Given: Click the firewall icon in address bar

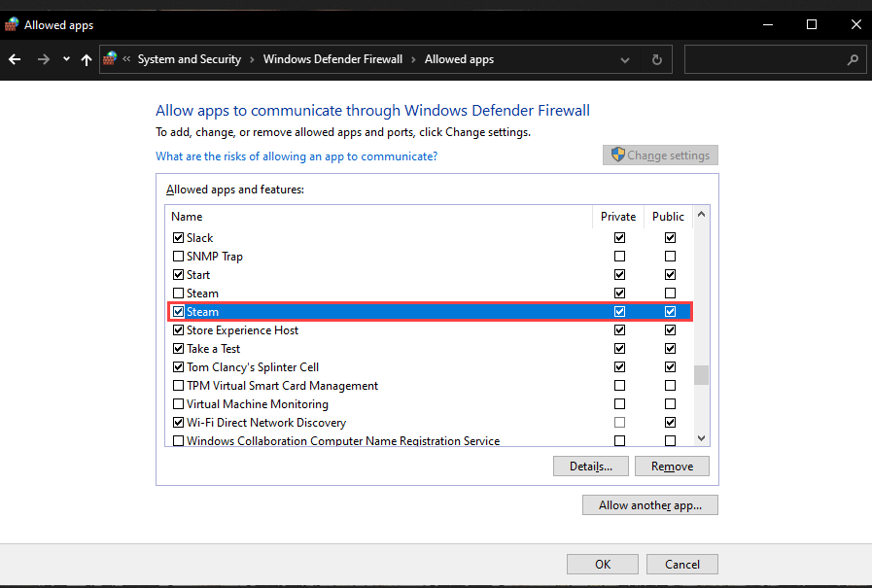Looking at the screenshot, I should tap(110, 58).
